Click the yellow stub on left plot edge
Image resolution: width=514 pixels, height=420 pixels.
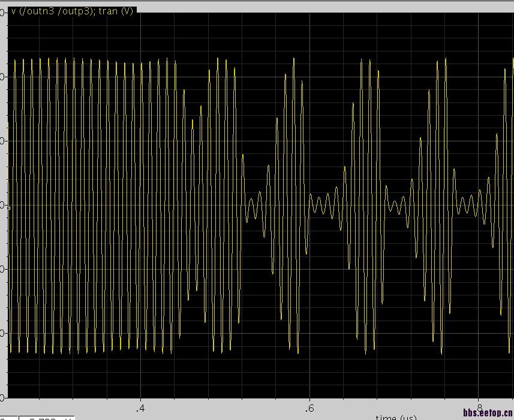click(8, 151)
